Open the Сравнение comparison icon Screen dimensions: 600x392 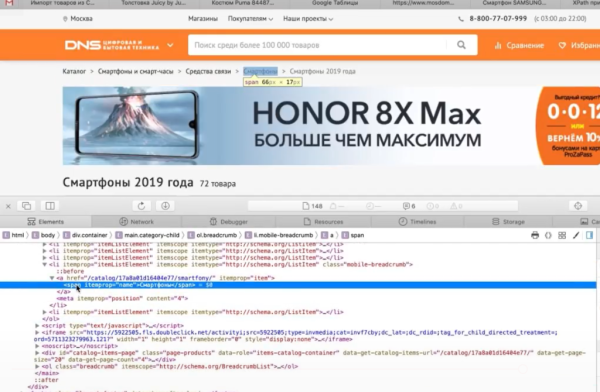498,46
